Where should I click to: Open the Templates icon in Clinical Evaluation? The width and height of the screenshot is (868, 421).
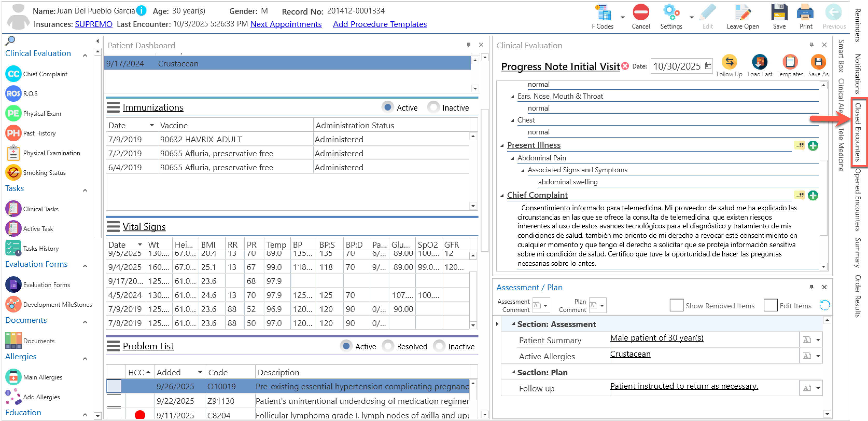(x=790, y=62)
